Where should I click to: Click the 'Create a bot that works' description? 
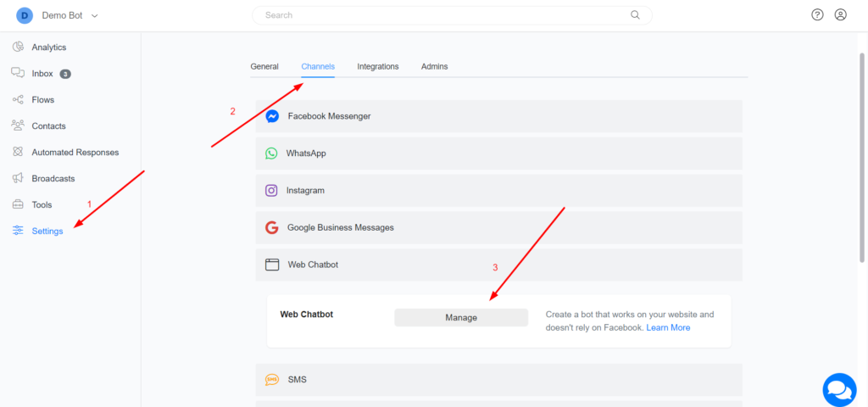[630, 321]
